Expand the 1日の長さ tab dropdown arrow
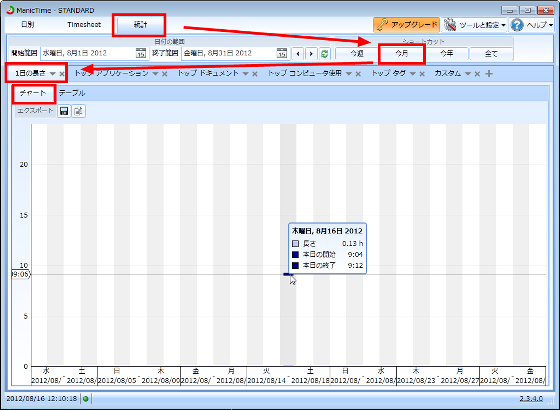Viewport: 560px width, 410px height. [53, 74]
